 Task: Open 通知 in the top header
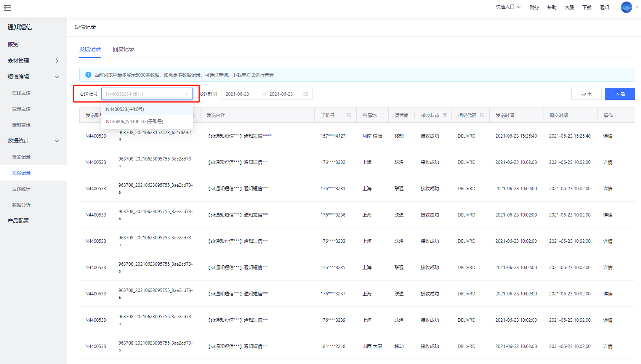click(x=604, y=7)
